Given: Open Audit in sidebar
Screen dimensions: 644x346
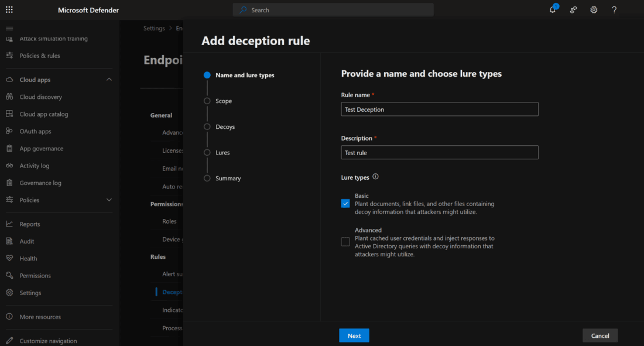Looking at the screenshot, I should coord(27,241).
